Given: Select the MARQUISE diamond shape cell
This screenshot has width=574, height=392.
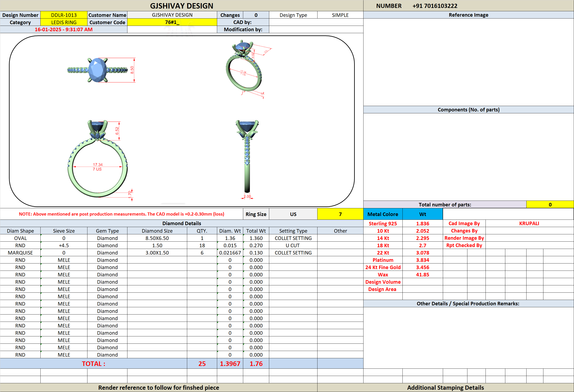Looking at the screenshot, I should click(x=20, y=253).
